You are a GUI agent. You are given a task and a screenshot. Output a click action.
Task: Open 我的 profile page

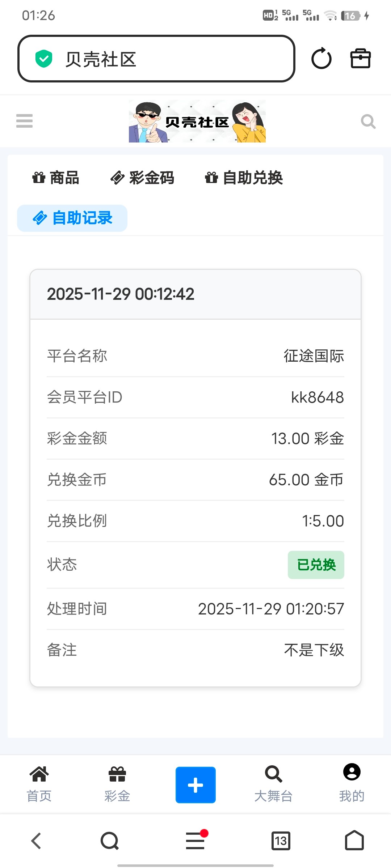click(352, 783)
